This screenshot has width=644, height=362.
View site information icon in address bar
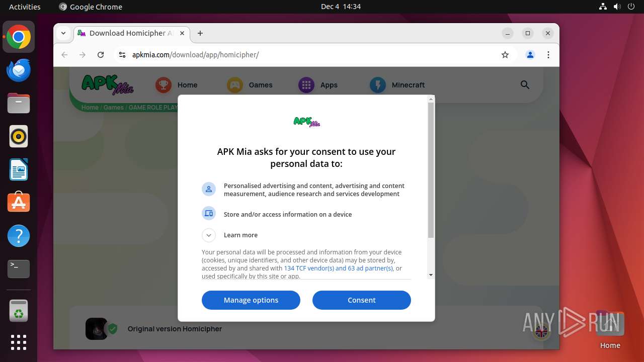click(122, 55)
